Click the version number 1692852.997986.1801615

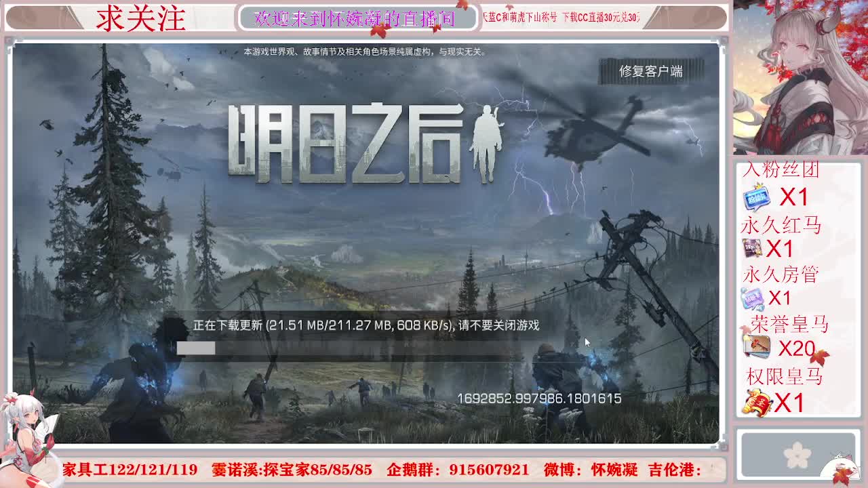click(x=539, y=399)
